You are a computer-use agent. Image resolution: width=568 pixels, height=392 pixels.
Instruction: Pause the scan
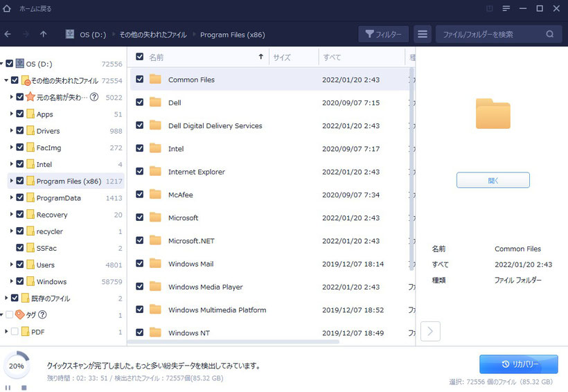click(x=8, y=388)
